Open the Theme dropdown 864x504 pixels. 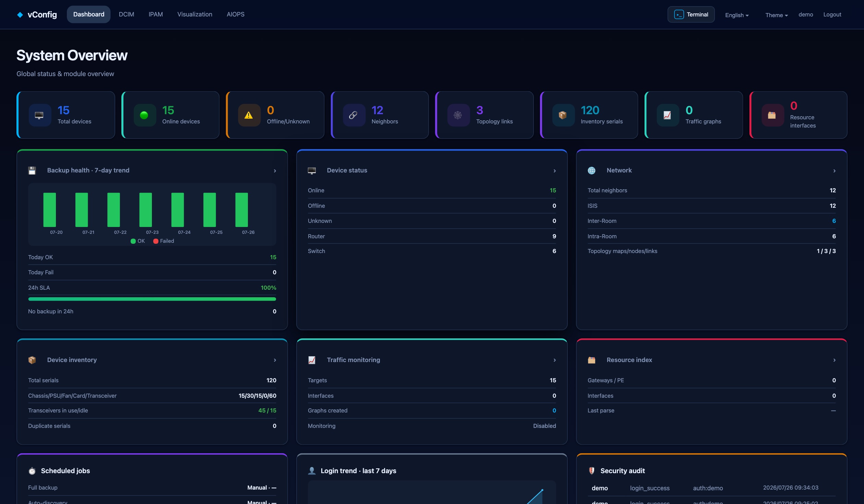tap(777, 15)
